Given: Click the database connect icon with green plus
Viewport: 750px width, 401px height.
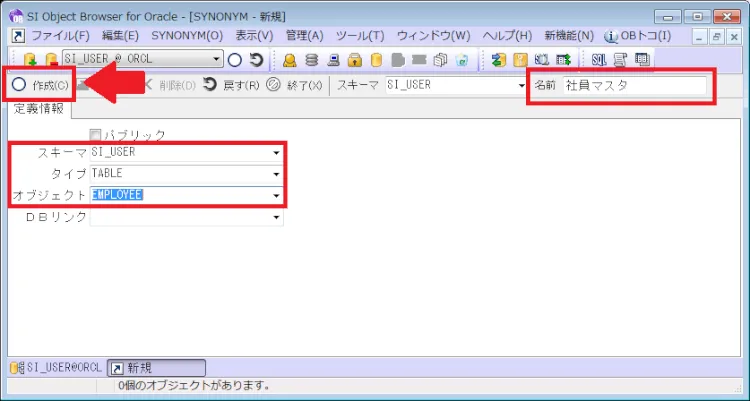Looking at the screenshot, I should (x=30, y=60).
